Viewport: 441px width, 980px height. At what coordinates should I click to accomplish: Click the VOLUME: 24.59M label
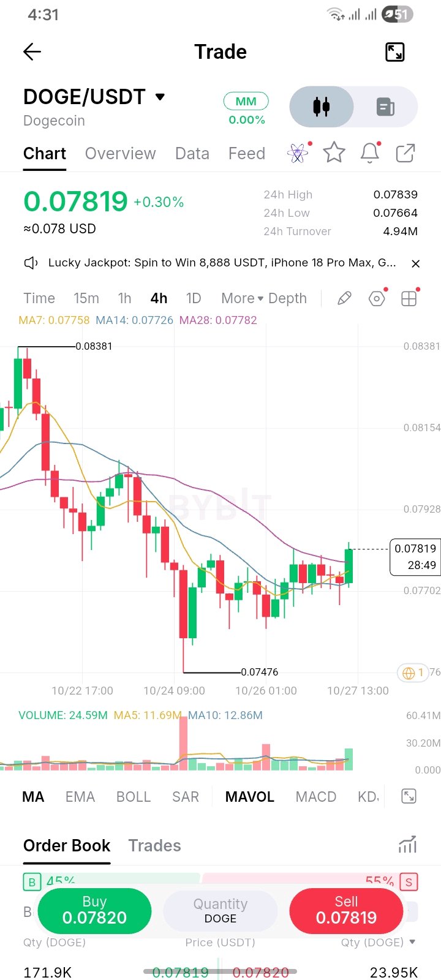tap(63, 715)
